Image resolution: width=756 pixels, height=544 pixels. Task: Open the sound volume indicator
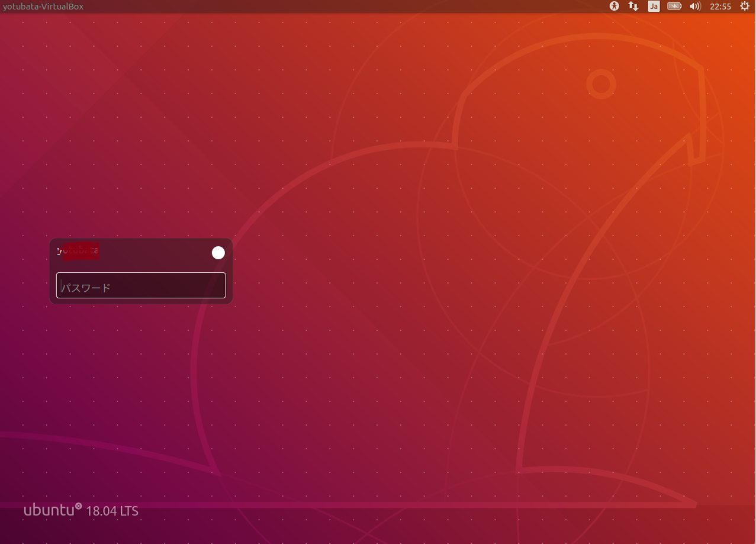tap(695, 7)
